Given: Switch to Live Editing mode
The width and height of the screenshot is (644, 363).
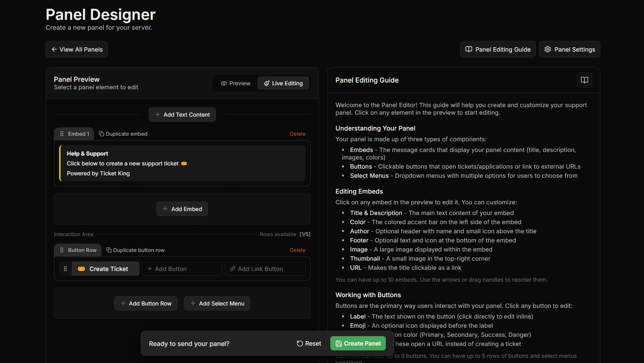Looking at the screenshot, I should 283,83.
